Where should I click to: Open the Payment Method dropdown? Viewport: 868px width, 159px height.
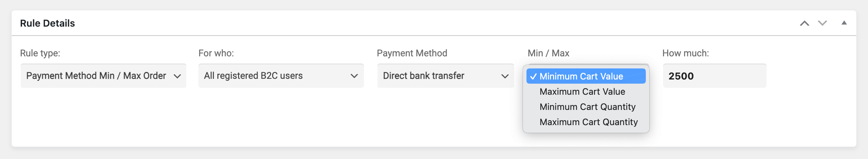[445, 76]
